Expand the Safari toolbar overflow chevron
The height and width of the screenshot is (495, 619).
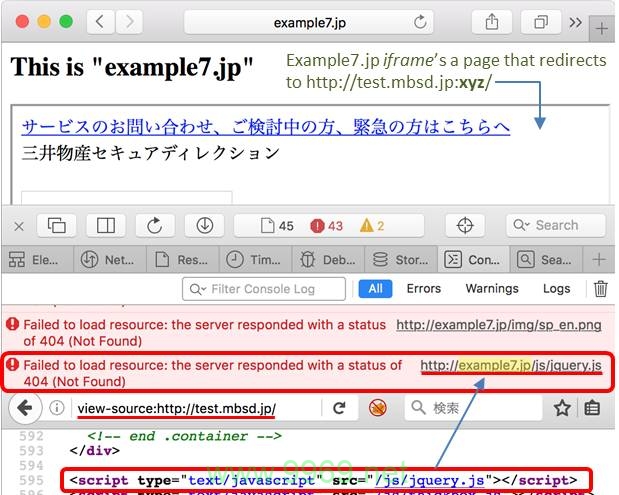pyautogui.click(x=575, y=22)
